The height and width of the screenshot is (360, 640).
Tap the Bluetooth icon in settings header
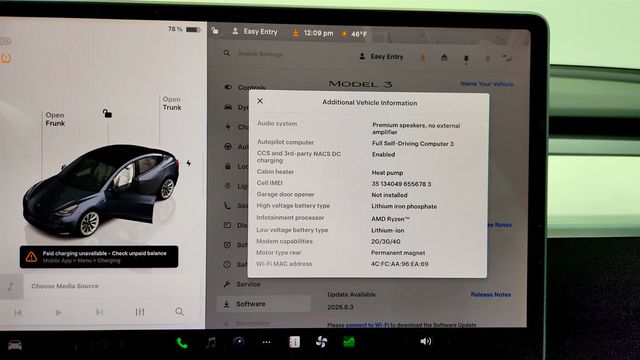click(x=487, y=59)
